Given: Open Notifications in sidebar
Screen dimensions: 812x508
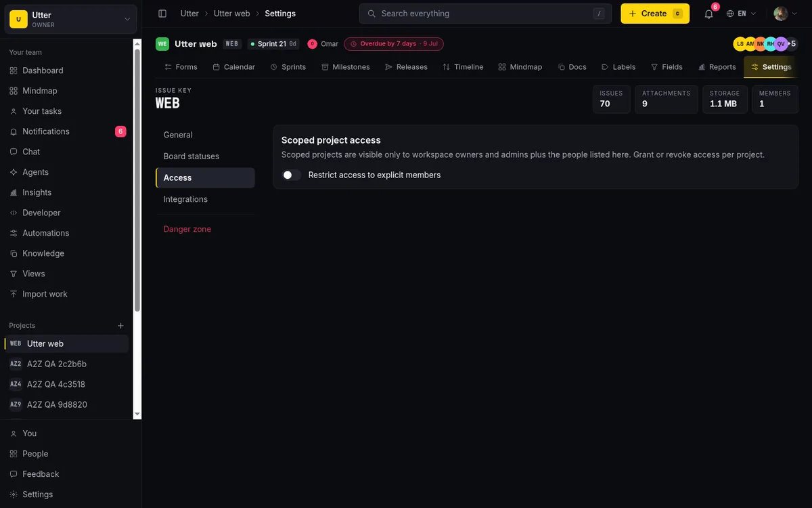Looking at the screenshot, I should point(68,131).
